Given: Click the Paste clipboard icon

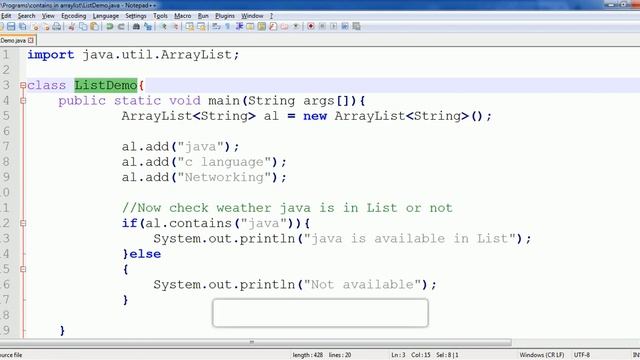Looking at the screenshot, I should pos(94,27).
